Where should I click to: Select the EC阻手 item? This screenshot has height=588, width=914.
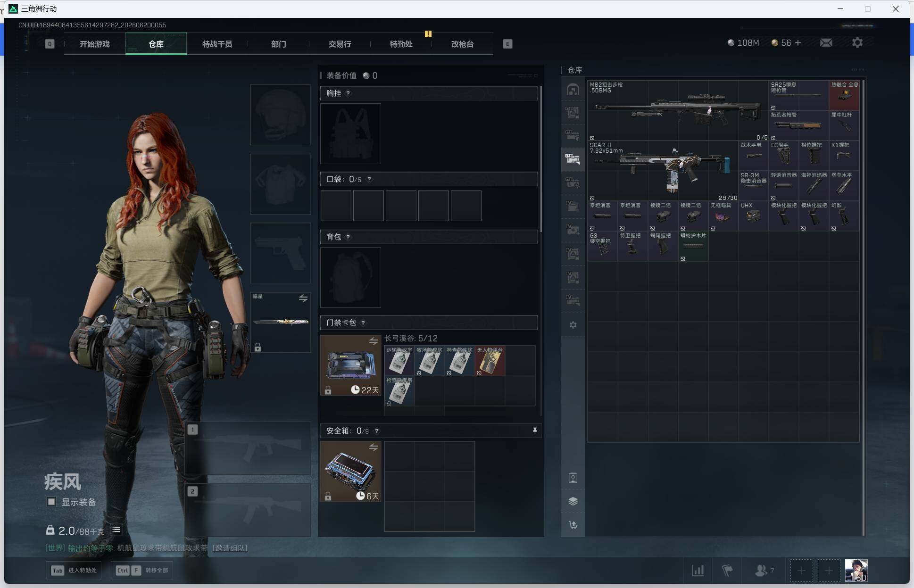784,156
